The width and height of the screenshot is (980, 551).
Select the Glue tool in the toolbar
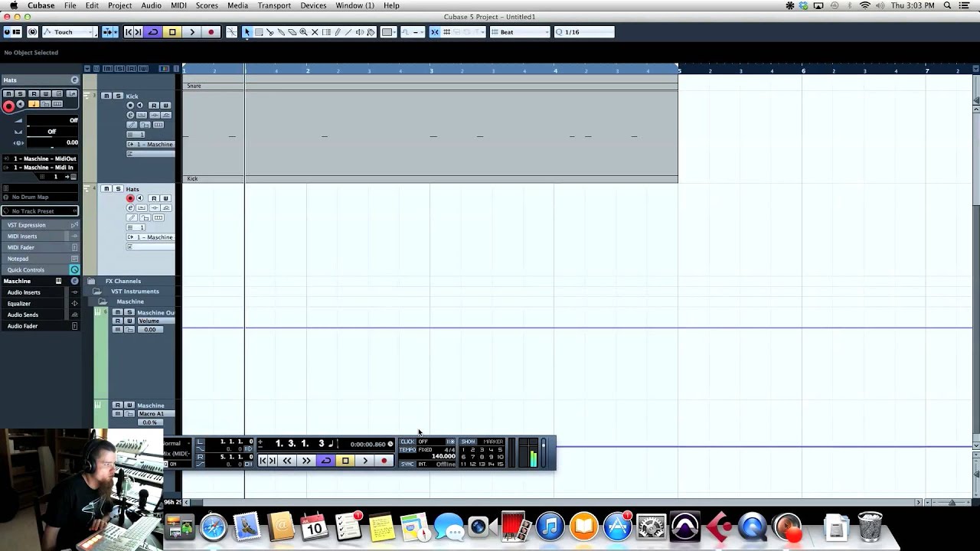point(281,32)
